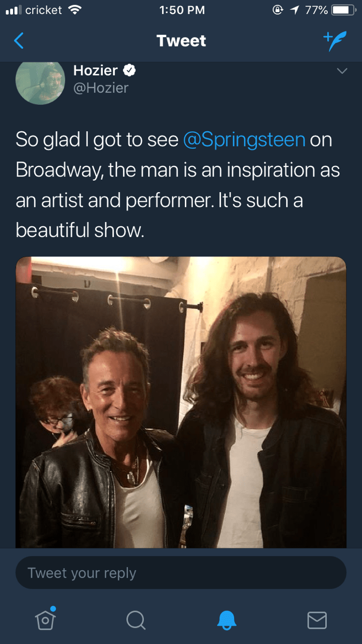Tap the verified badge next to Hozier
Screen dimensions: 362x644
(129, 71)
